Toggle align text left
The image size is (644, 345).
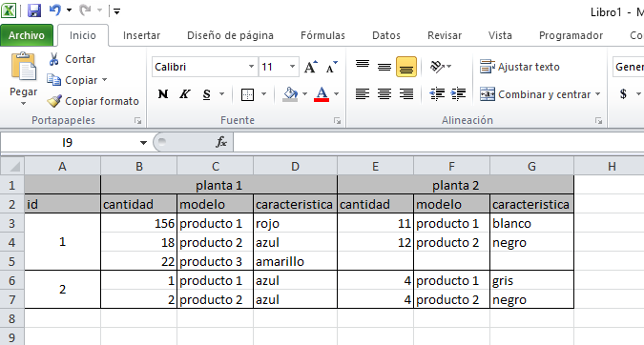click(363, 94)
